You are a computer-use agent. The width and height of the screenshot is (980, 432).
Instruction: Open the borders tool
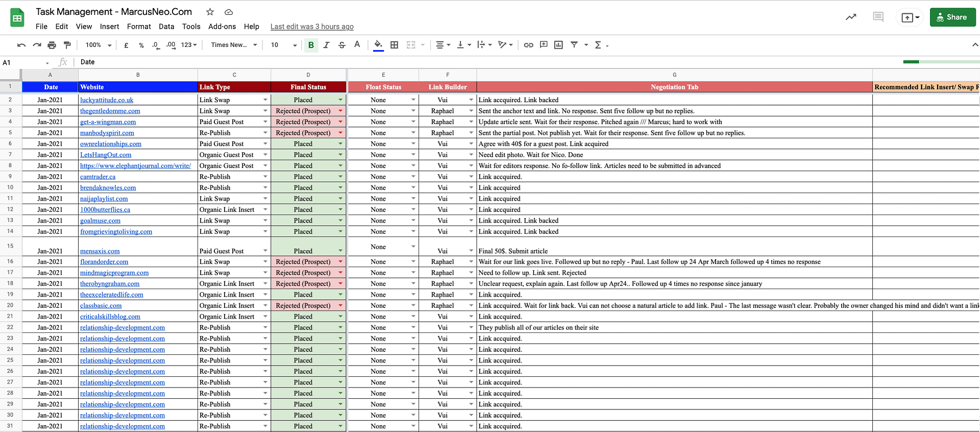coord(394,45)
